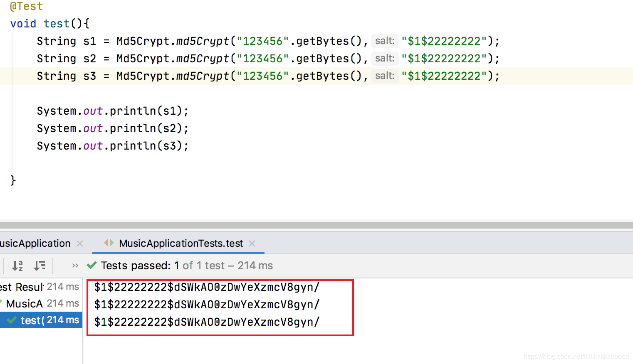Click the String s2 declaration line

pyautogui.click(x=268, y=59)
